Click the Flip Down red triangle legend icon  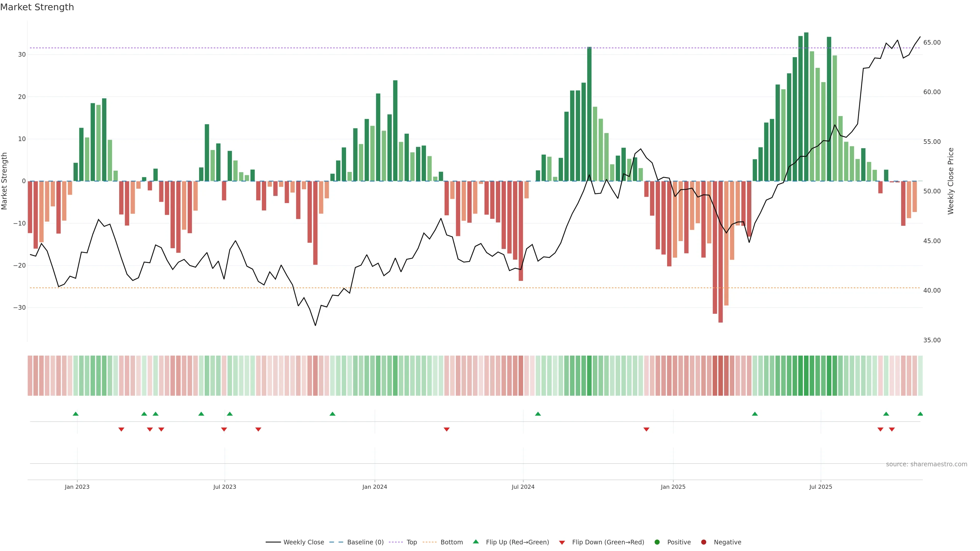click(562, 543)
